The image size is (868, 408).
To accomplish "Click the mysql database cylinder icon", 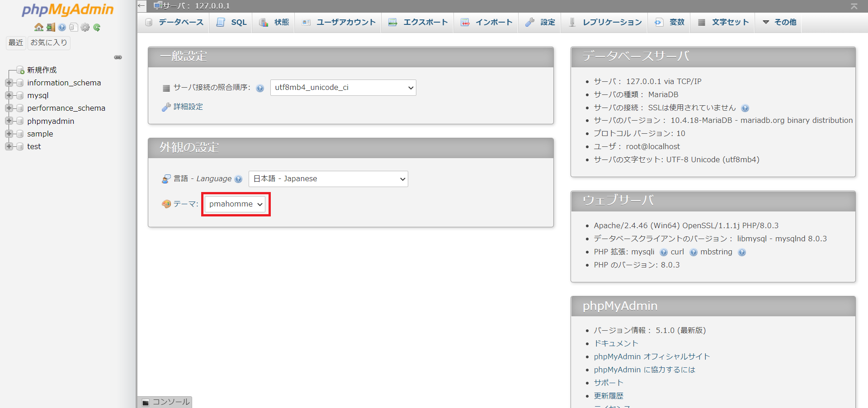I will tap(20, 95).
